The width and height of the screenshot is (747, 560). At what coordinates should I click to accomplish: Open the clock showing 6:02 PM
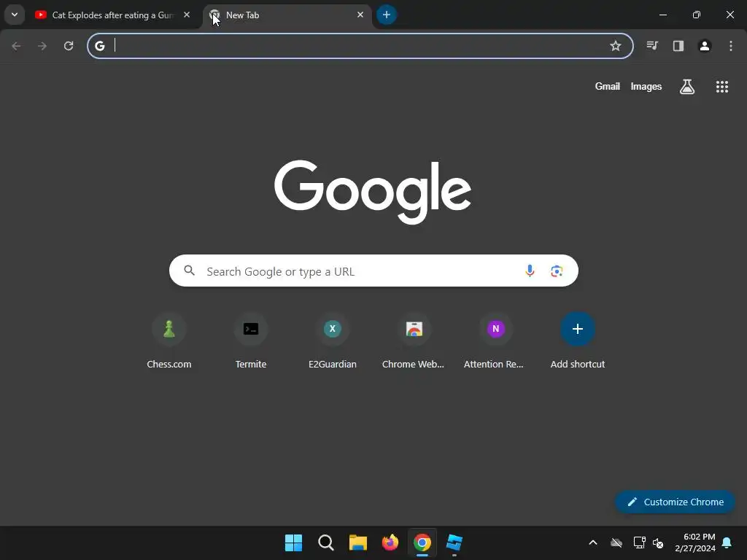695,542
